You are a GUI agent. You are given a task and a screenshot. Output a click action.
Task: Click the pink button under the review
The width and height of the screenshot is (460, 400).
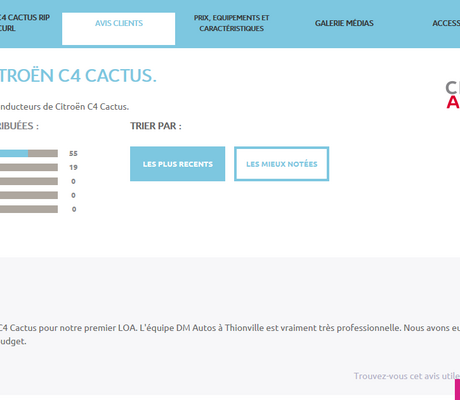click(x=457, y=389)
